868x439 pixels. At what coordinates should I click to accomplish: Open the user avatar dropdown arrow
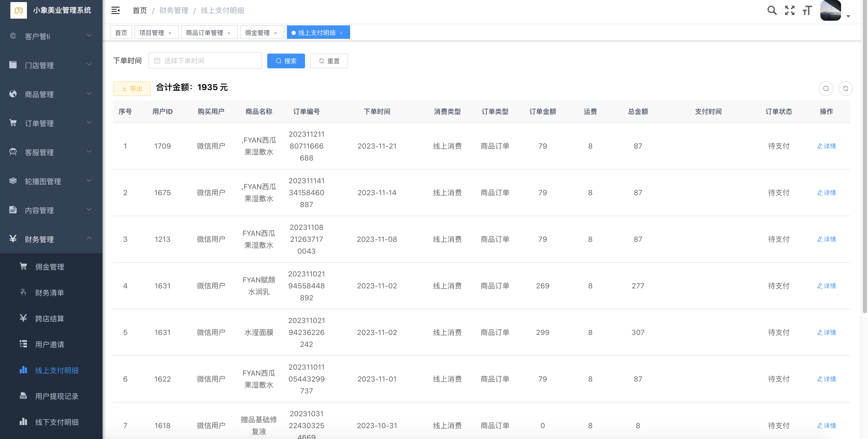[x=848, y=16]
